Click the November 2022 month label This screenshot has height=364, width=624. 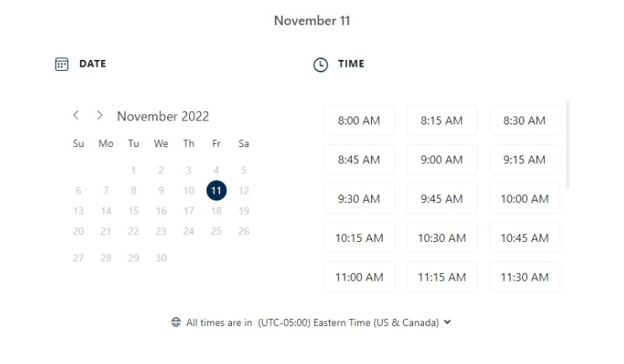click(163, 116)
